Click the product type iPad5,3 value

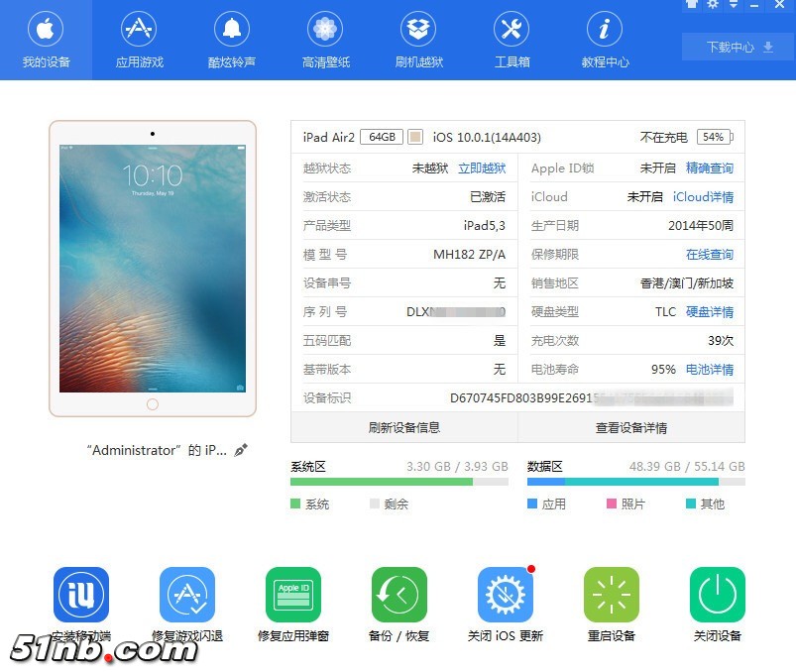[x=485, y=225]
